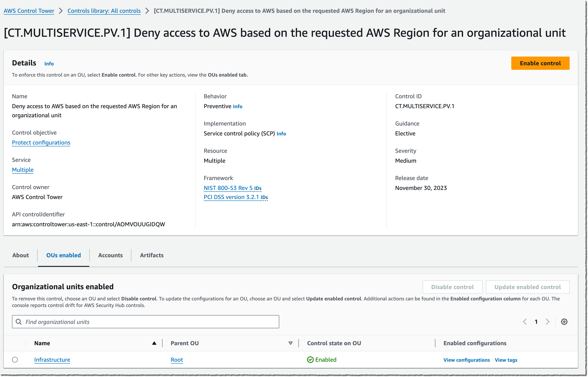Click Info link next to Details
Screen dimensions: 588x377
click(49, 64)
